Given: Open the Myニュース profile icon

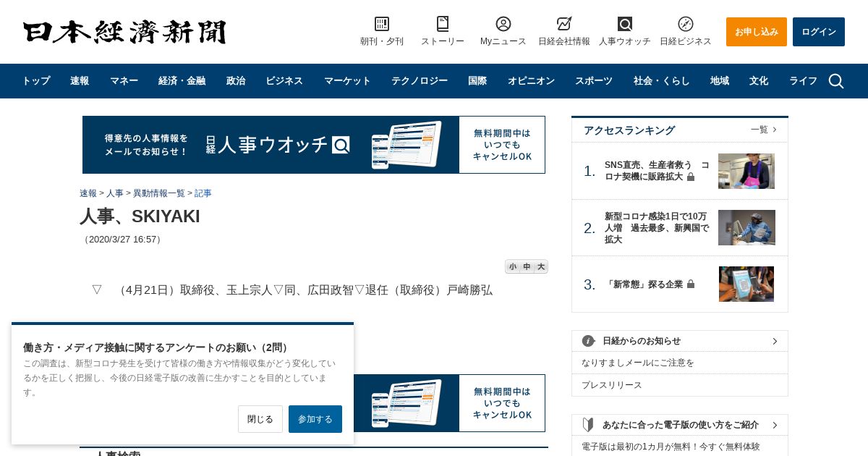Looking at the screenshot, I should 503,24.
